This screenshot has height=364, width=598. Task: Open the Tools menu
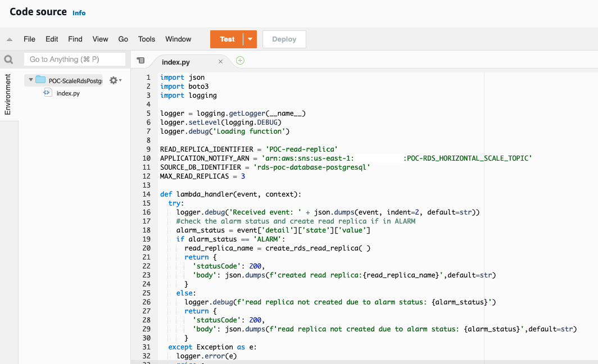point(147,39)
